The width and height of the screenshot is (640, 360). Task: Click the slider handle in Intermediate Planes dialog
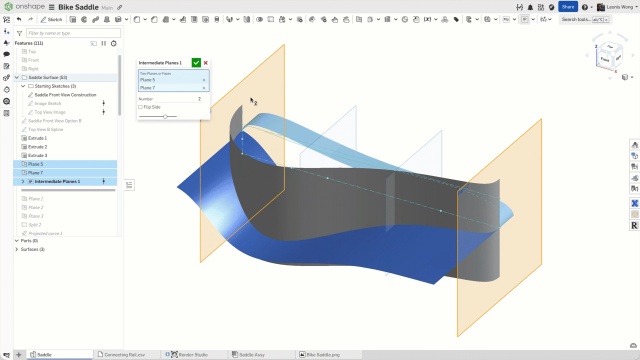(165, 117)
